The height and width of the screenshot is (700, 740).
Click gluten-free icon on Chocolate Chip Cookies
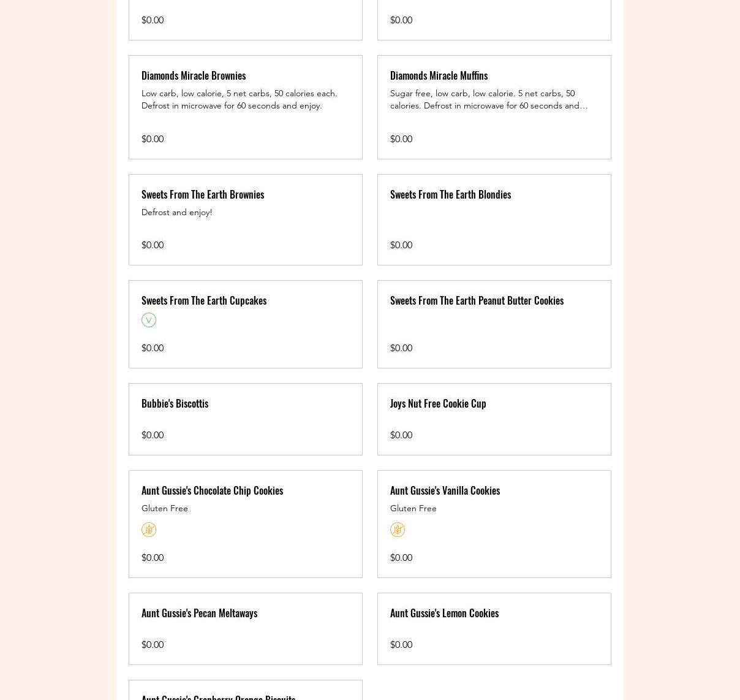click(x=148, y=530)
